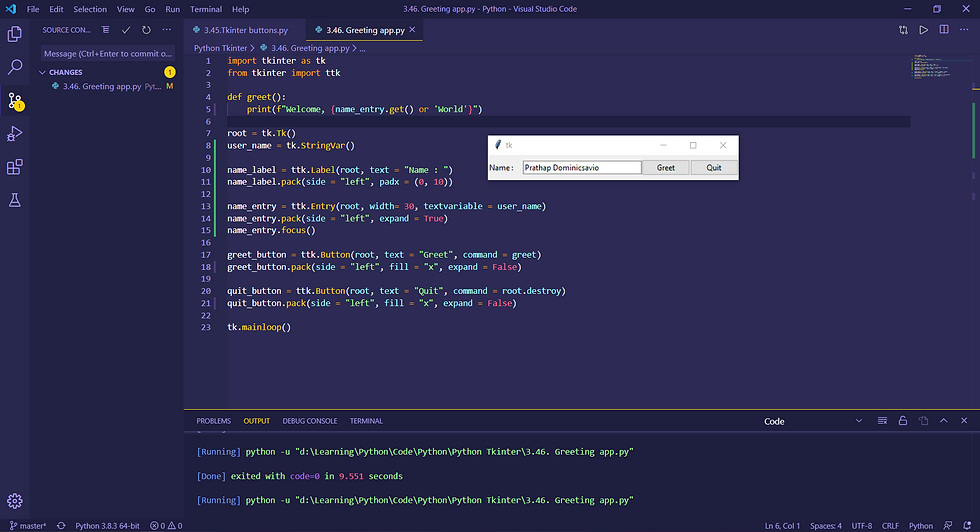Click Python Tkinter breadcrumb folder

[x=221, y=48]
